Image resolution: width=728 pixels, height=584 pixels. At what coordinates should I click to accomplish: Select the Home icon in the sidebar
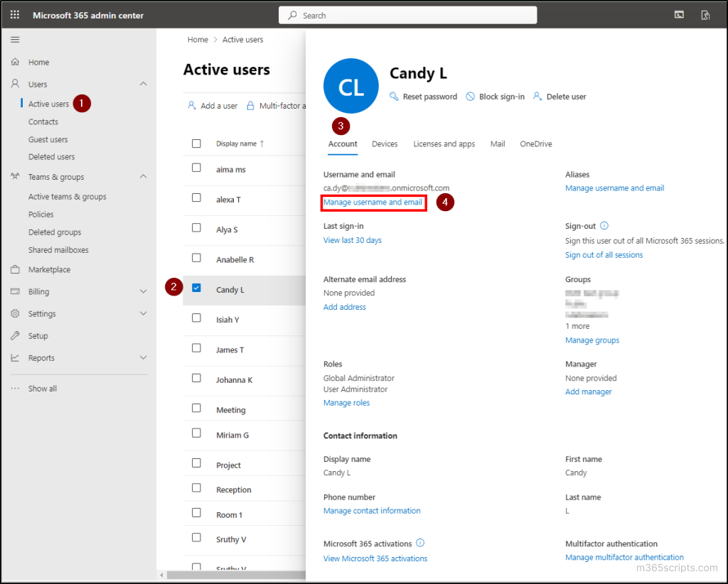click(x=15, y=62)
